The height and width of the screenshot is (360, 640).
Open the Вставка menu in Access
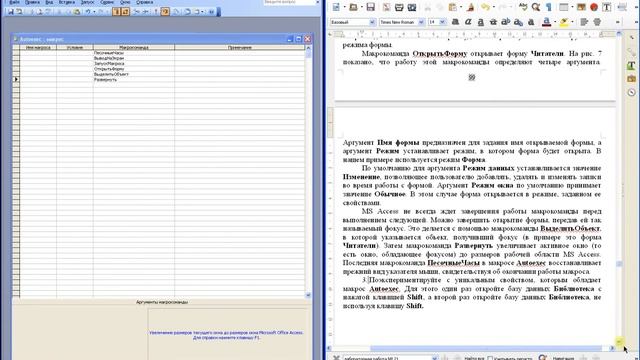[x=67, y=2]
